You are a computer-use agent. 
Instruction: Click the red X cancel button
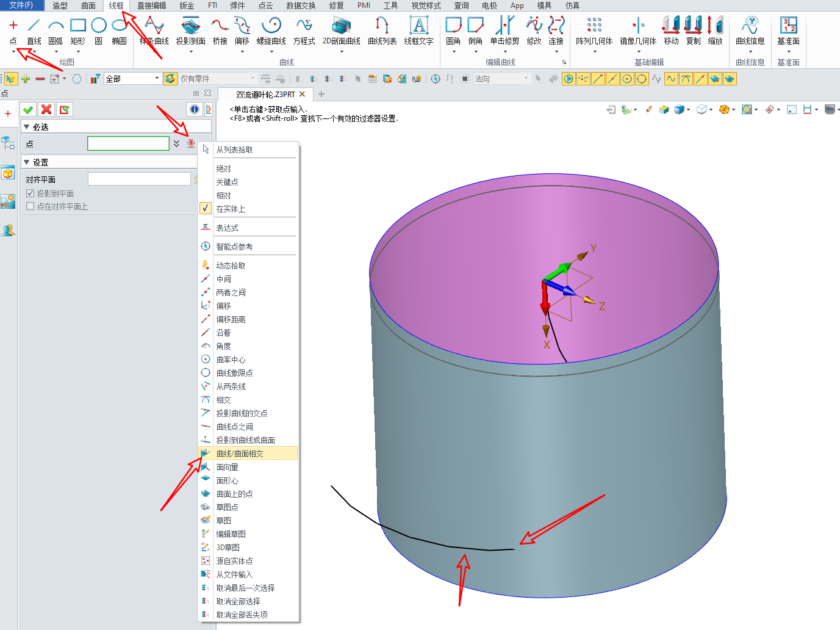pos(46,109)
